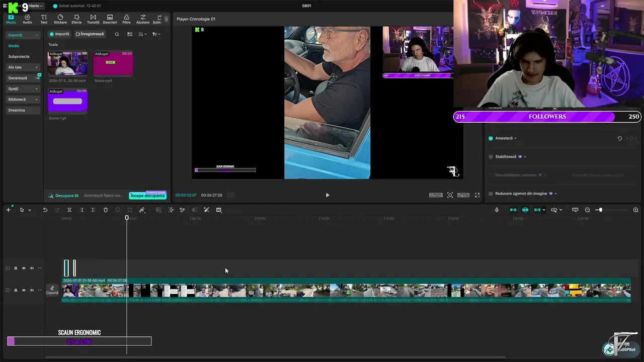
Task: Expand the Amestecă options arrow
Action: [515, 138]
